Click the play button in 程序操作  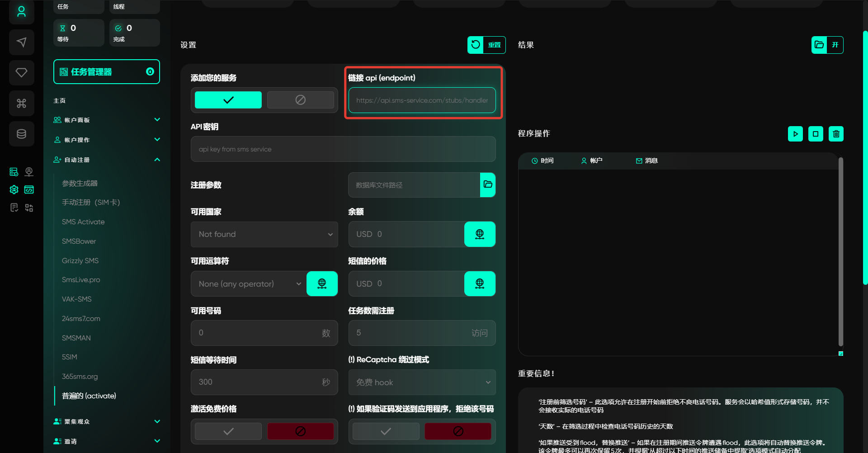click(x=795, y=134)
